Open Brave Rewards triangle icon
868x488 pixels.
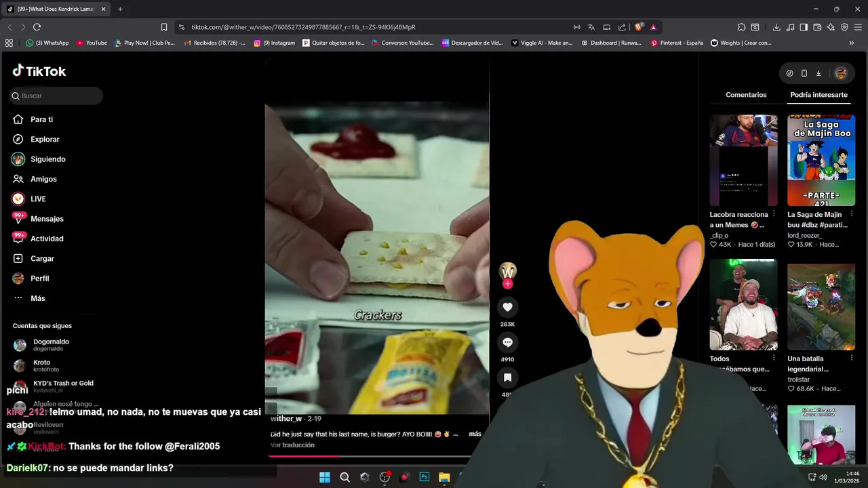(x=653, y=27)
